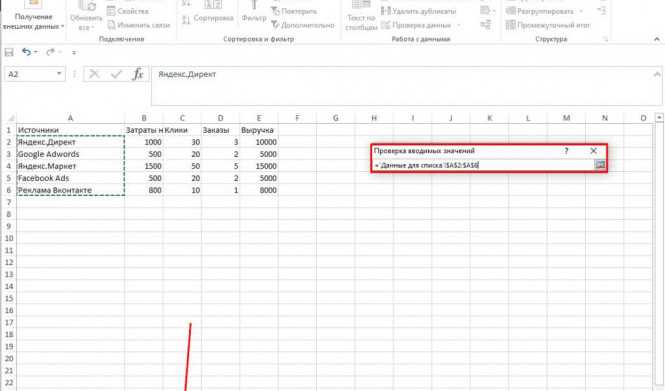This screenshot has height=391, width=665.
Task: Click the Help question mark in dialog
Action: 566,151
